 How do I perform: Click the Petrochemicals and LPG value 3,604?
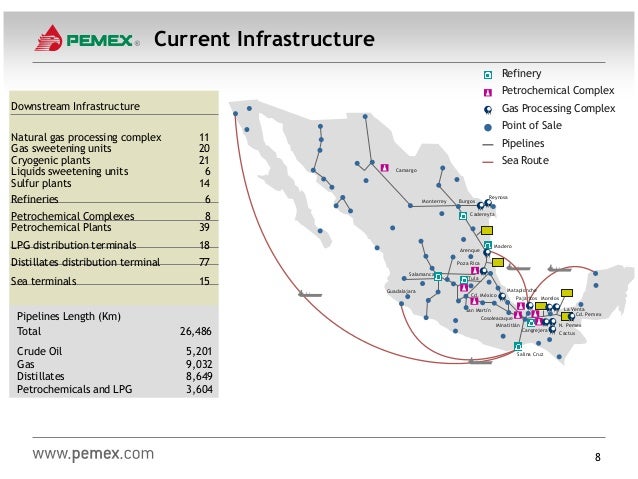click(199, 389)
